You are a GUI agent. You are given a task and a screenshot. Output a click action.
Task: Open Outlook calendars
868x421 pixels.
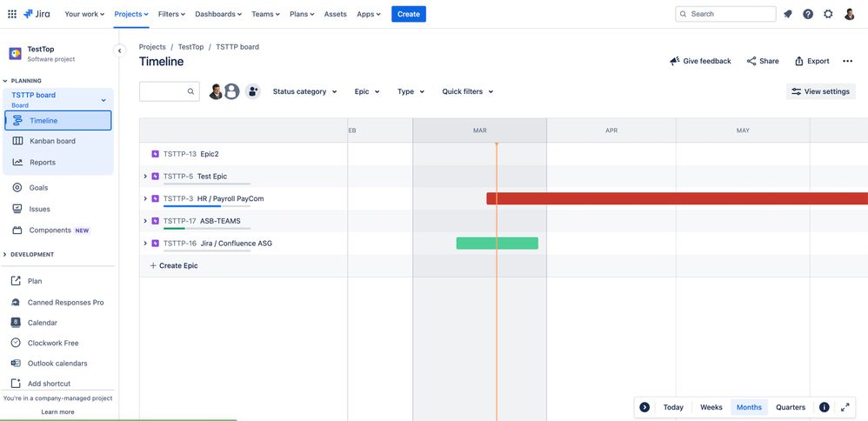[58, 364]
